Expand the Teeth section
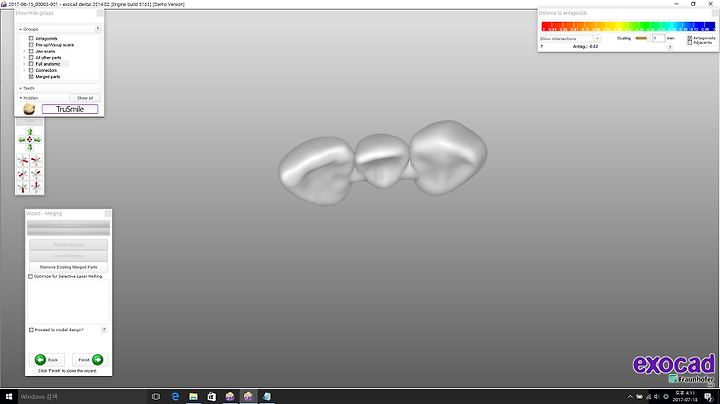Screen dimensions: 720x404 (21, 88)
